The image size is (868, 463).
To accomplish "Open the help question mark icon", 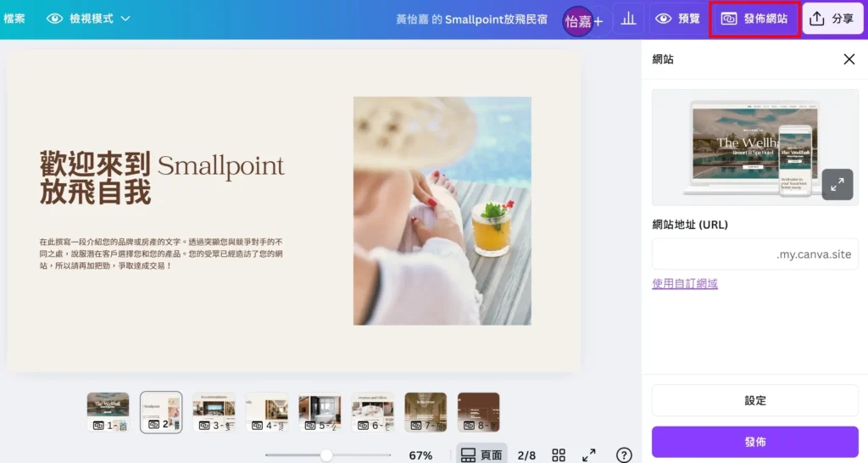I will pos(624,455).
